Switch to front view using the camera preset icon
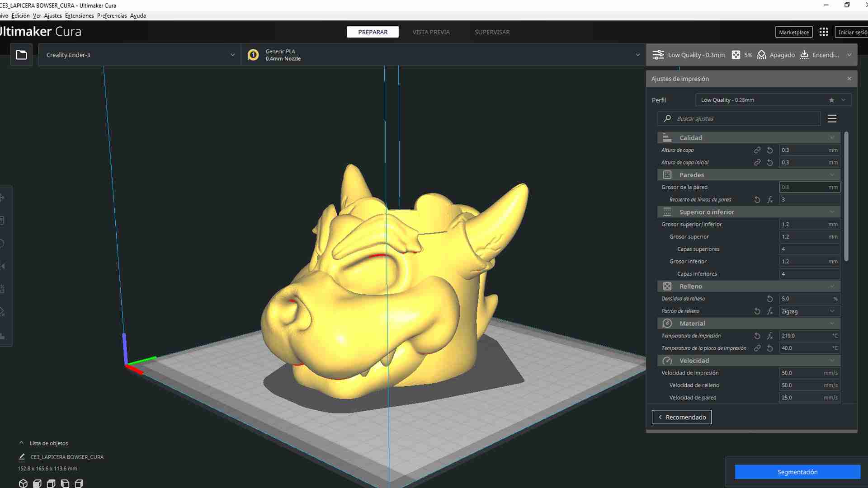Screen dimensions: 868x488 (x=36, y=484)
